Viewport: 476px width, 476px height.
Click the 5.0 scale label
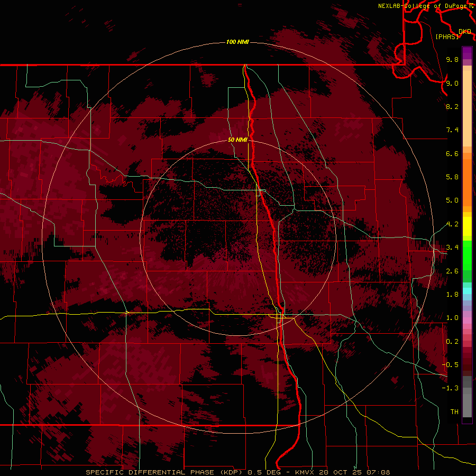(452, 200)
